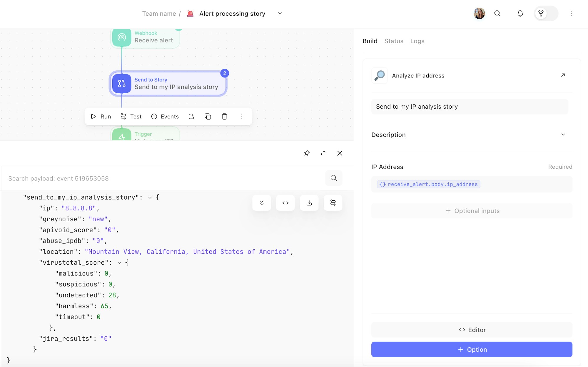The image size is (588, 367).
Task: Collapse the virustotal_score object
Action: pos(119,263)
